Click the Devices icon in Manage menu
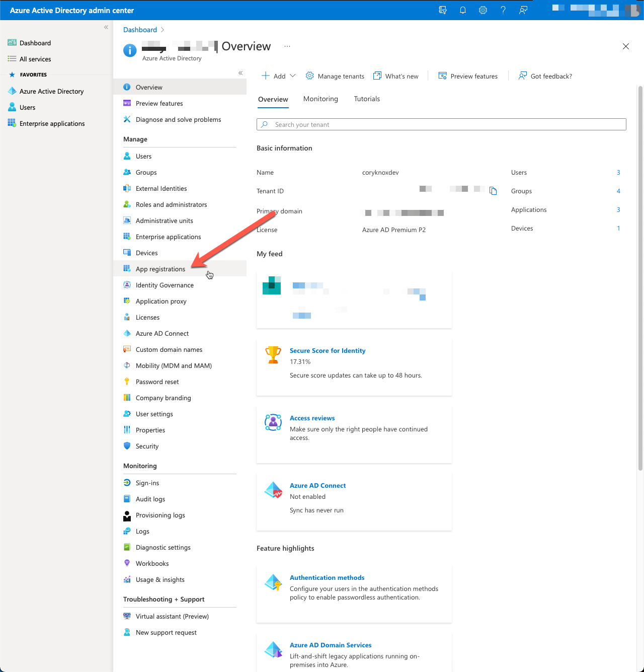The height and width of the screenshot is (672, 644). (x=127, y=253)
